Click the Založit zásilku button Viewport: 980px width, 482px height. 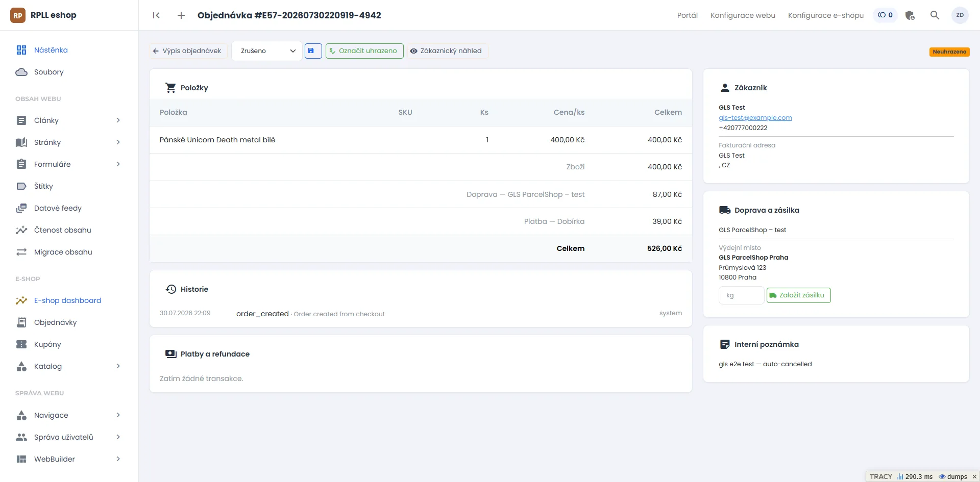[798, 295]
